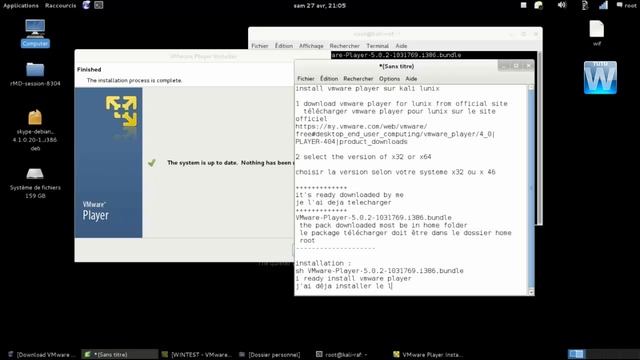The height and width of the screenshot is (360, 640).
Task: Open the Système de fichiers drive icon
Action: [35, 173]
